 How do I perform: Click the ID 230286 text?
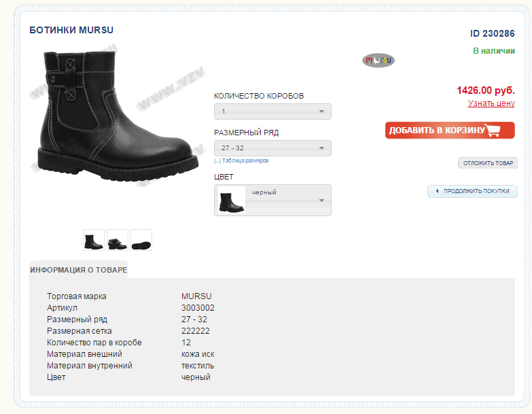(493, 33)
